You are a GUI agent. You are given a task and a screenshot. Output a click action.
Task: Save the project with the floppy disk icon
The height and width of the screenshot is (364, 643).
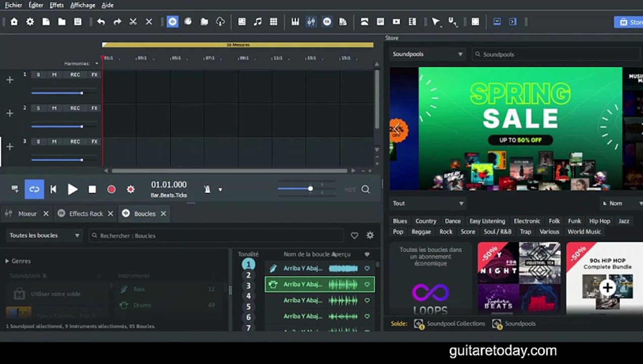coord(77,22)
